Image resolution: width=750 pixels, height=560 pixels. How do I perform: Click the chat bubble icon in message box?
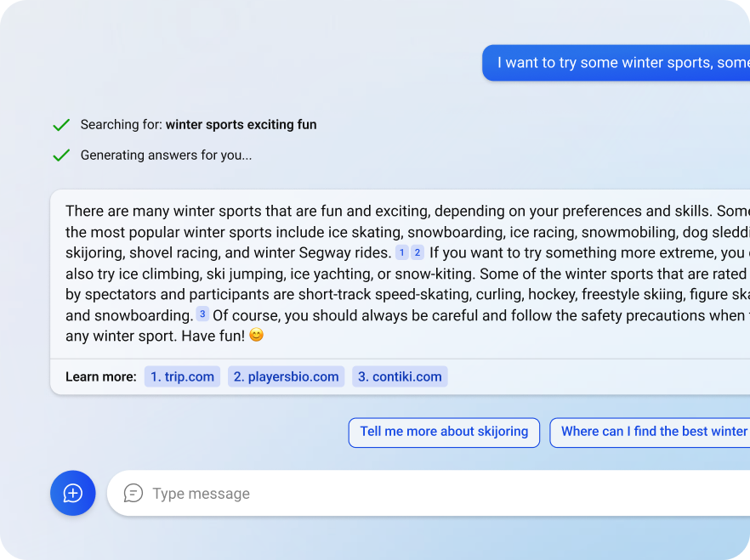click(x=133, y=493)
